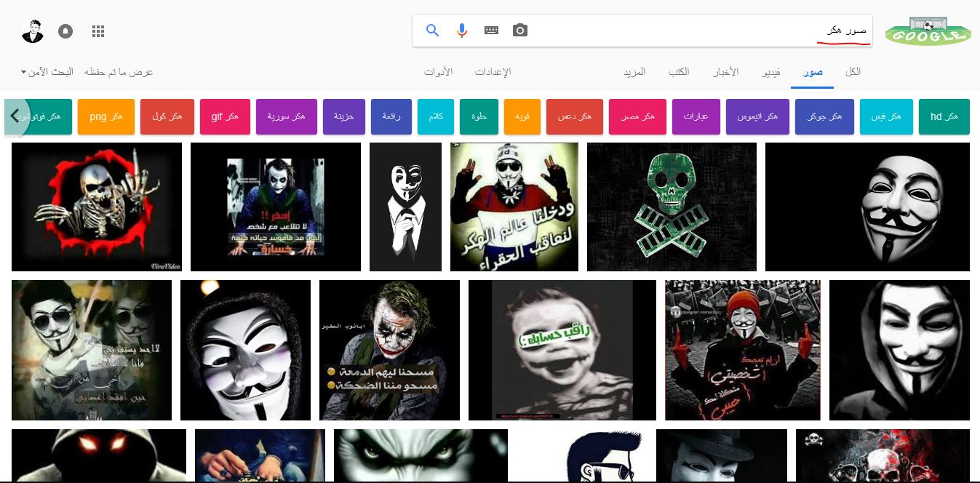980x483 pixels.
Task: Open the red skull bottom-row image
Action: 883,455
